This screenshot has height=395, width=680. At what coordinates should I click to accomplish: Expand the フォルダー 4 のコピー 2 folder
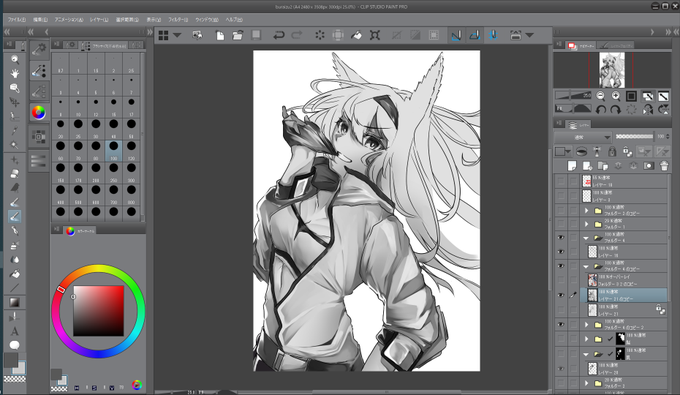[586, 324]
